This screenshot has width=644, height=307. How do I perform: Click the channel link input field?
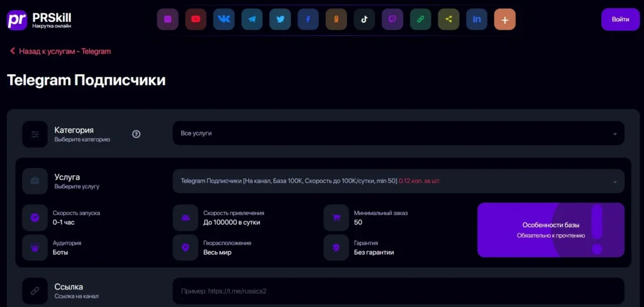click(398, 291)
